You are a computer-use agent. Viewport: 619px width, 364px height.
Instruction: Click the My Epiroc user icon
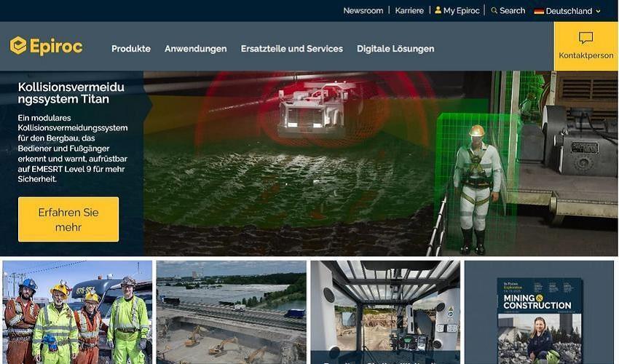coord(438,10)
